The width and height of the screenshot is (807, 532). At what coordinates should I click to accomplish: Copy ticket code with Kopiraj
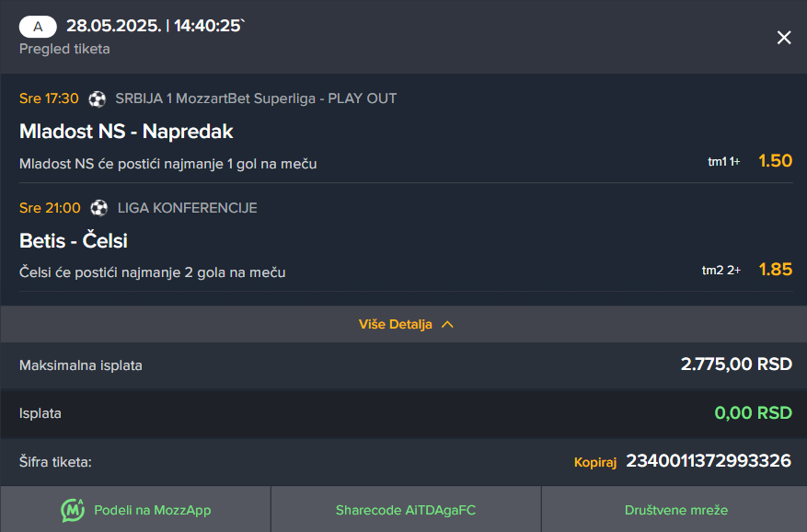point(595,462)
